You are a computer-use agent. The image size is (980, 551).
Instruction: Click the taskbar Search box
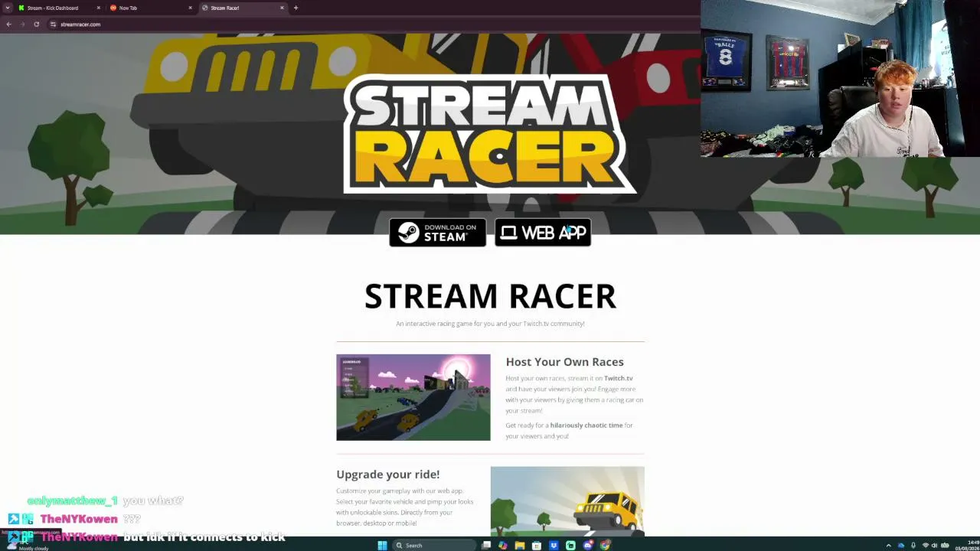(x=433, y=545)
